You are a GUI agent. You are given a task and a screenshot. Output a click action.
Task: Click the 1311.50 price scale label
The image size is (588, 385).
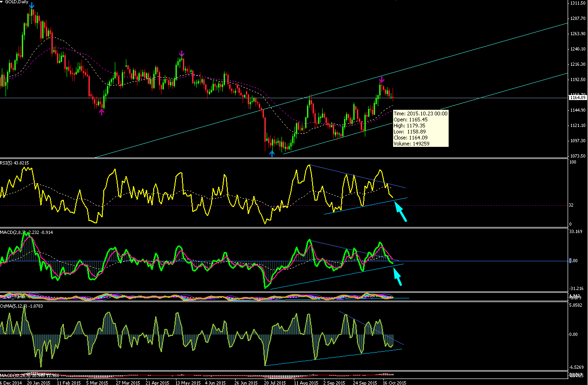578,3
